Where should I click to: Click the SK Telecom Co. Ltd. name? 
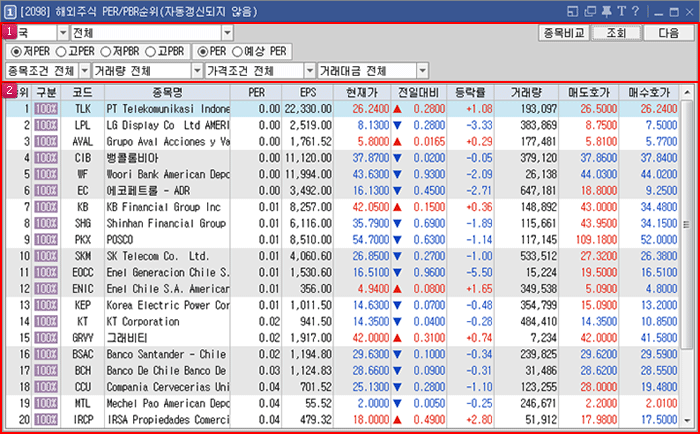pos(158,256)
